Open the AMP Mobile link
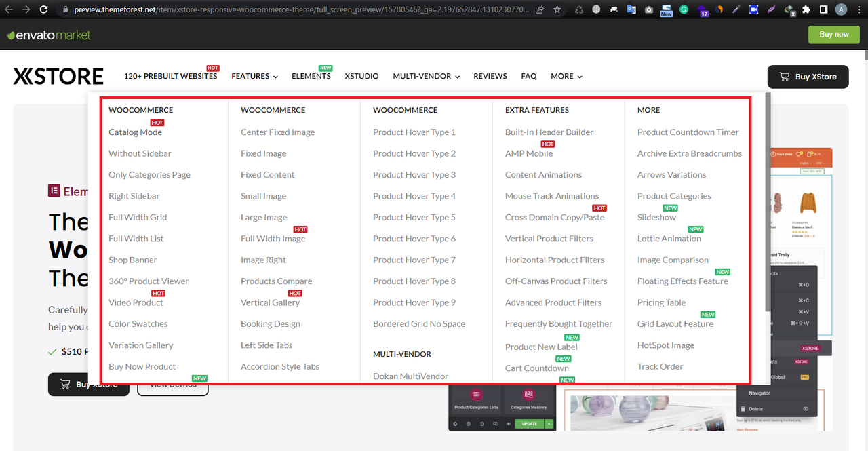Image resolution: width=868 pixels, height=451 pixels. [x=529, y=154]
